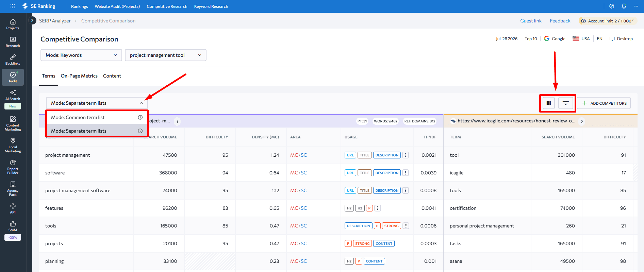Screen dimensions: 644x272
Task: Click the SERP Analyzer breadcrumb
Action: tap(55, 21)
